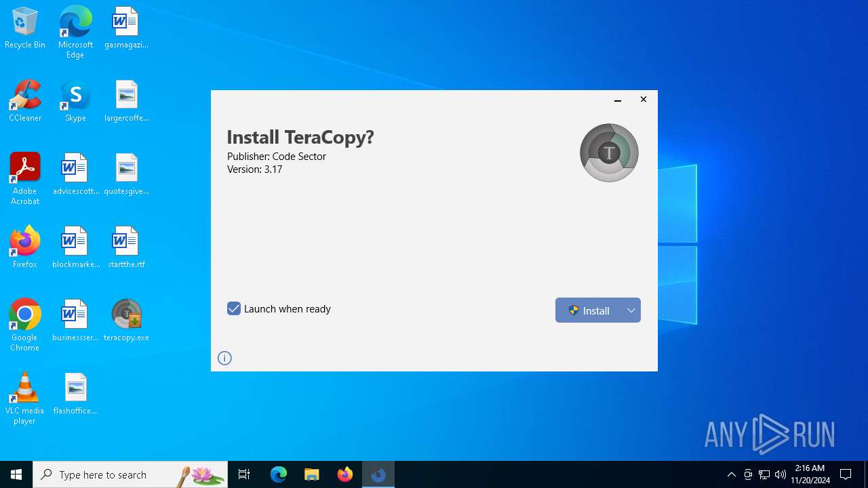
Task: Open Firefox from the taskbar
Action: tap(345, 474)
